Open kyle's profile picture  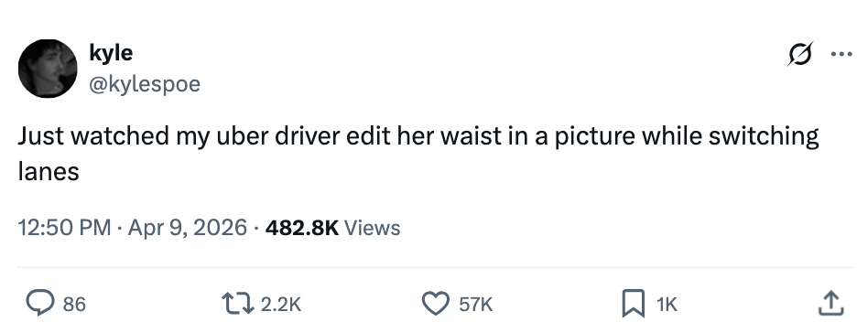pos(48,69)
